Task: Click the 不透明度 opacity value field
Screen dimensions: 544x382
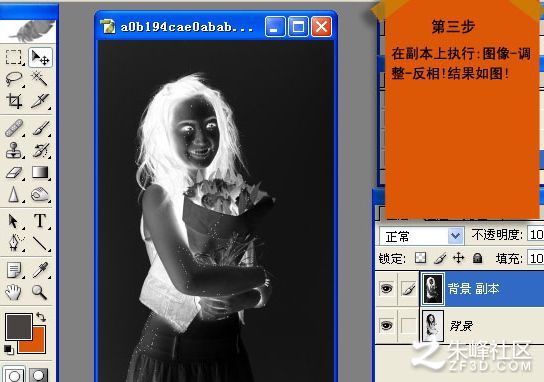Action: point(535,235)
